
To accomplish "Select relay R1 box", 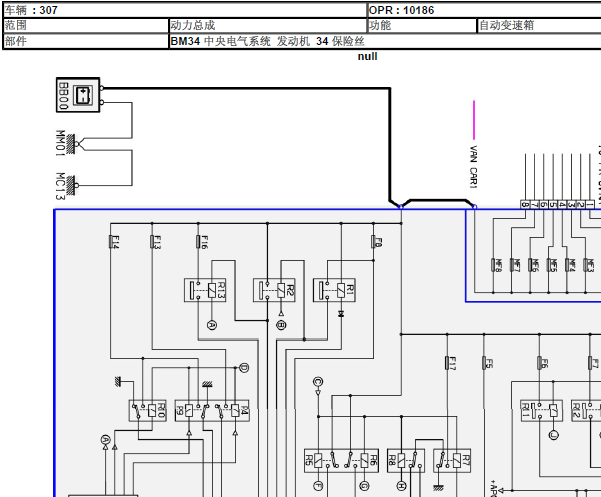I will tap(334, 290).
